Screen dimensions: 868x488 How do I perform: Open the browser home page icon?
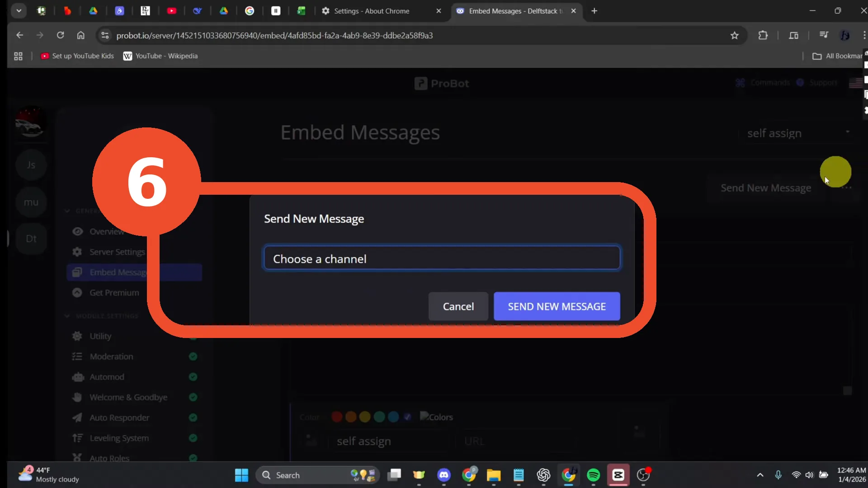80,35
